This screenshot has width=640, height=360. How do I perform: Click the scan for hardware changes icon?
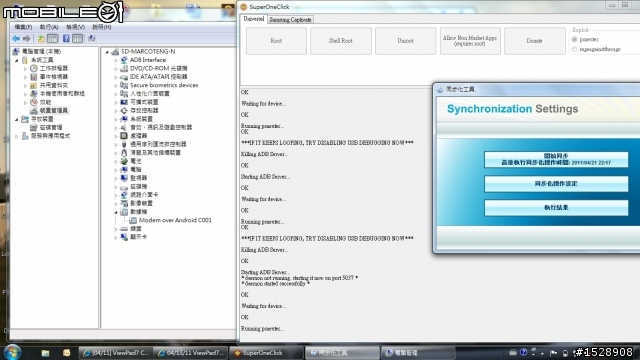92,38
